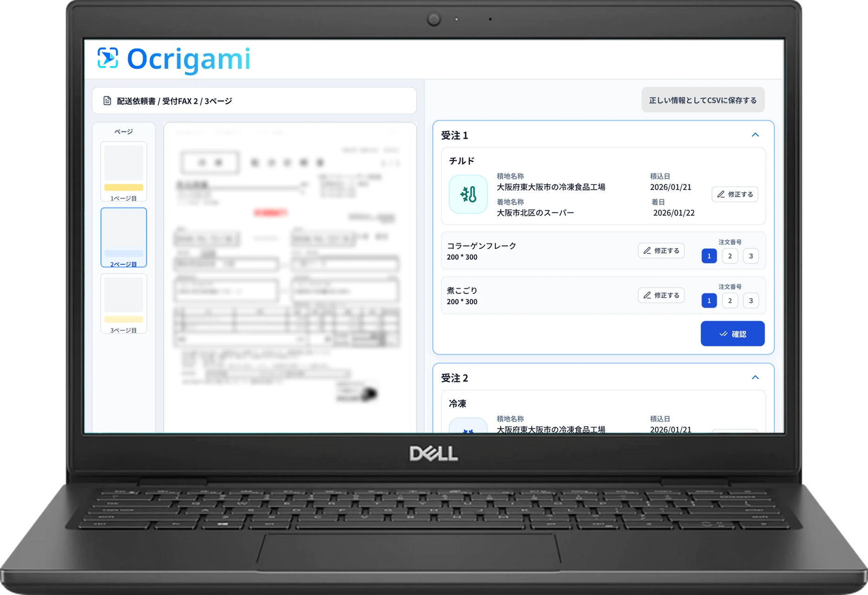Screen dimensions: 868x595
Task: Select order number 2 for コラーゲンフレーク
Action: (730, 256)
